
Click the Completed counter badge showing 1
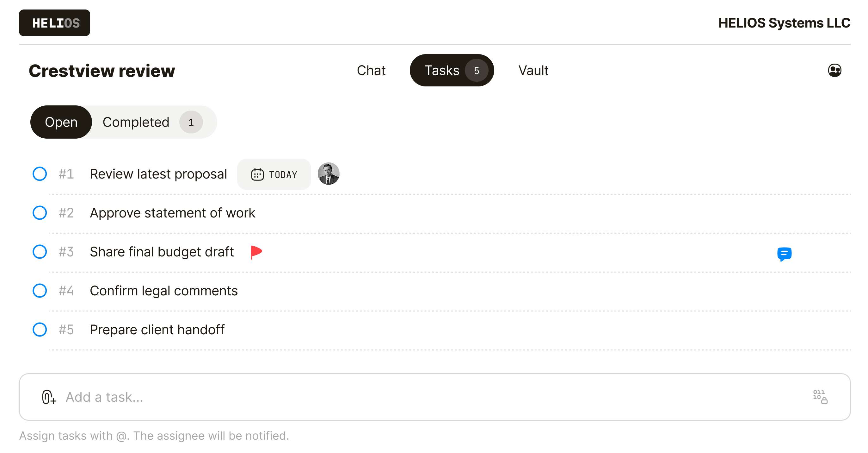point(191,122)
